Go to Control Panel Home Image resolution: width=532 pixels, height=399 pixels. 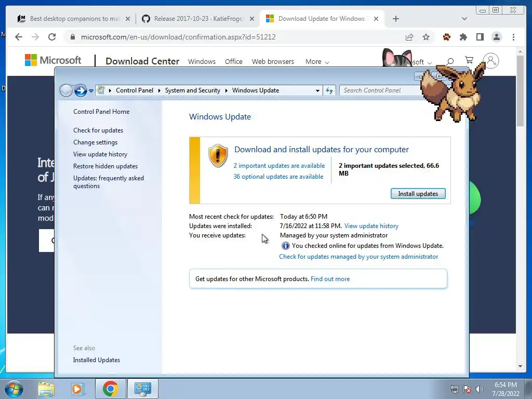(101, 112)
